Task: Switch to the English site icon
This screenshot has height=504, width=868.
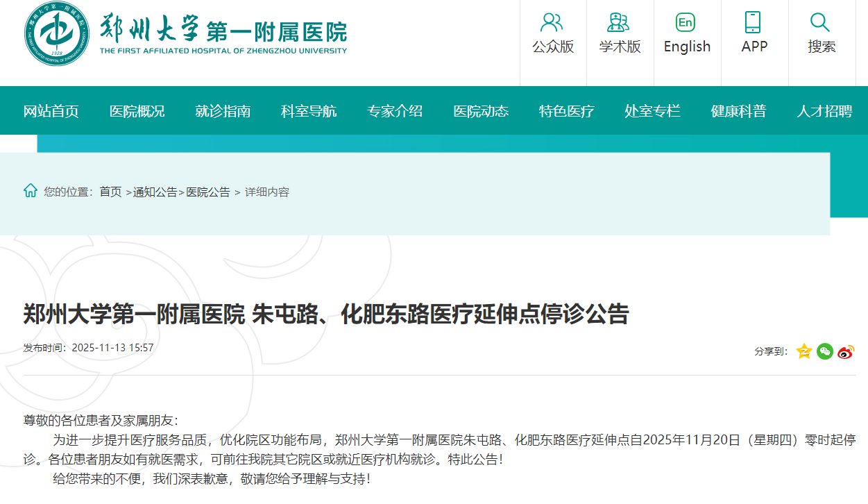Action: click(686, 23)
